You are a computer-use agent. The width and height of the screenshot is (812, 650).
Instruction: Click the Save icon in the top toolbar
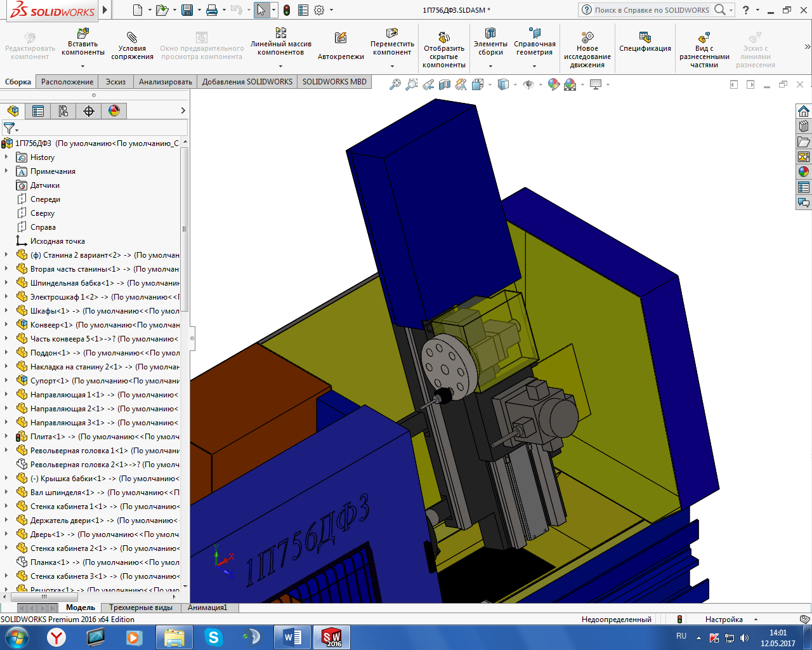(187, 10)
